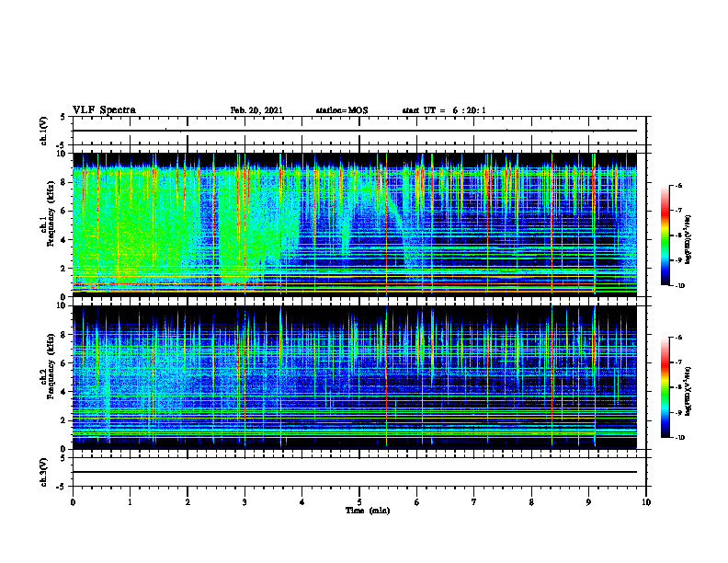Click the ch.1 spectrogram panel
Screen dimensions: 728x563
(355, 224)
